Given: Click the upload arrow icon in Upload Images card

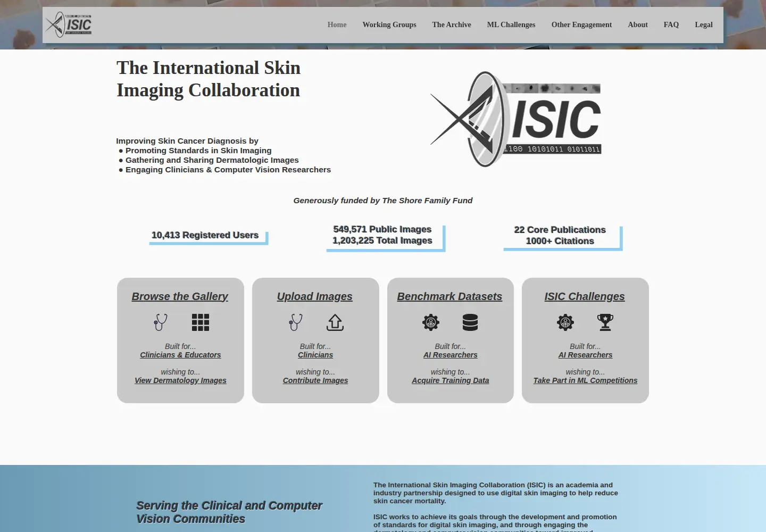Looking at the screenshot, I should [335, 322].
